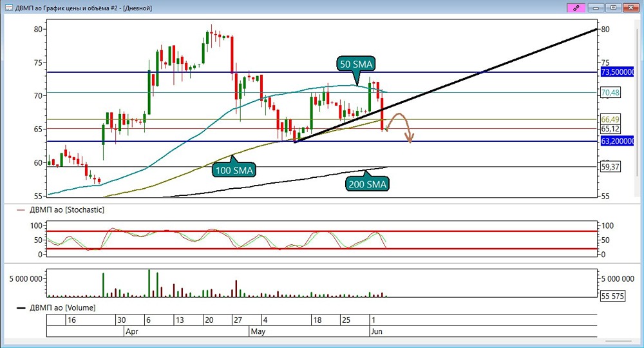The image size is (644, 348).
Task: Close the ДВМП chart window
Action: [x=631, y=7]
